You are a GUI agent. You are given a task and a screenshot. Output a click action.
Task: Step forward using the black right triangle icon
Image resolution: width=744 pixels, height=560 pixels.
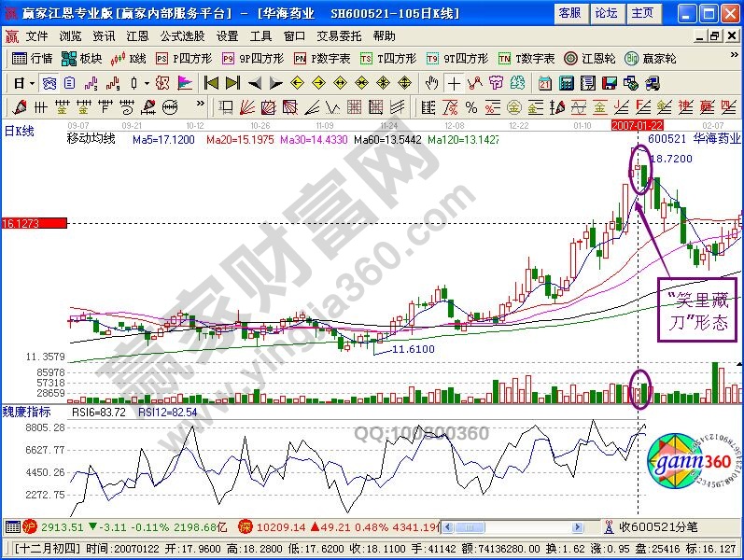275,84
